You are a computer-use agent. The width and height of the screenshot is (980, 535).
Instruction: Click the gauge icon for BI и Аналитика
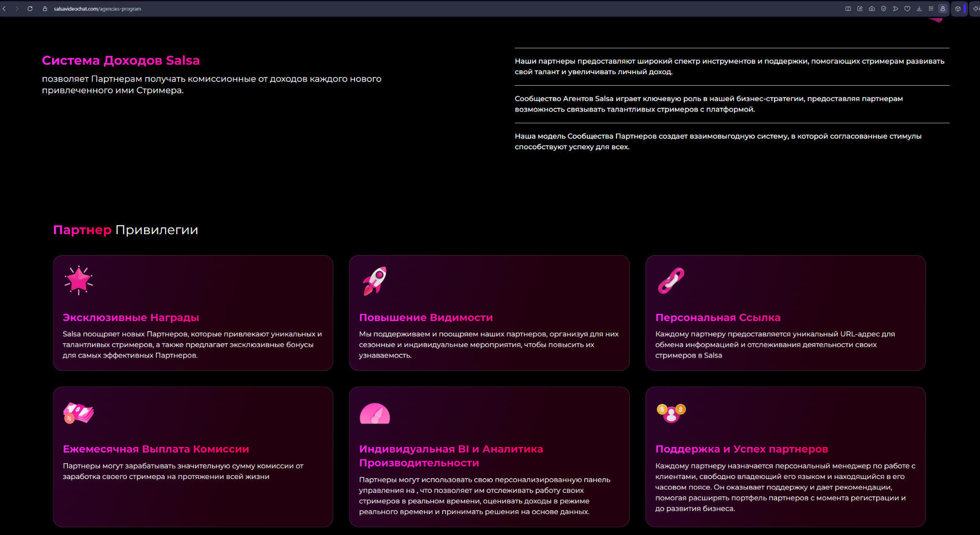375,413
